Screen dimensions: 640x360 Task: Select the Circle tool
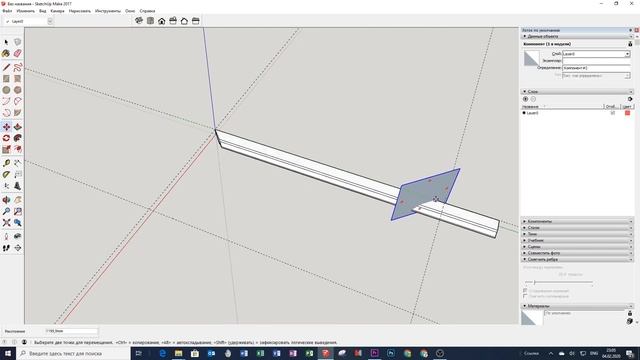(6, 90)
